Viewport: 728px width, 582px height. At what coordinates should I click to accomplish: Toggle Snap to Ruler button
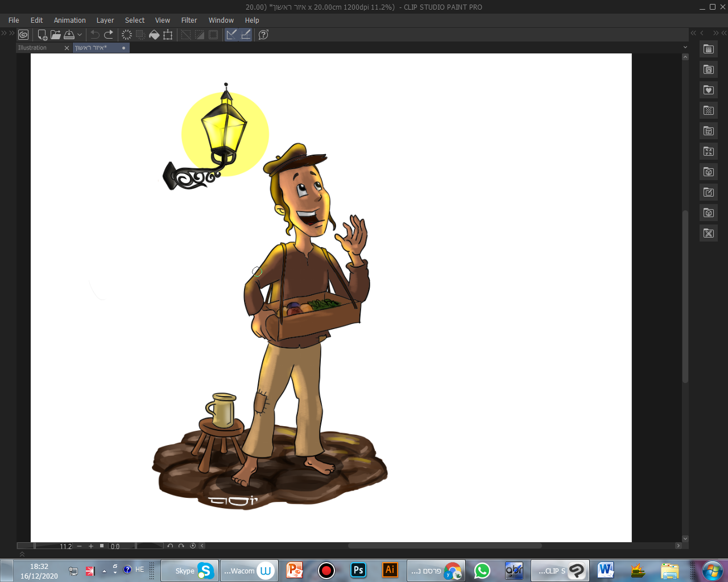[231, 35]
